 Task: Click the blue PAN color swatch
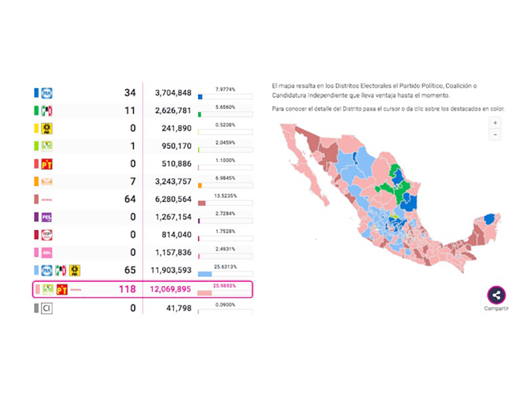(36, 93)
